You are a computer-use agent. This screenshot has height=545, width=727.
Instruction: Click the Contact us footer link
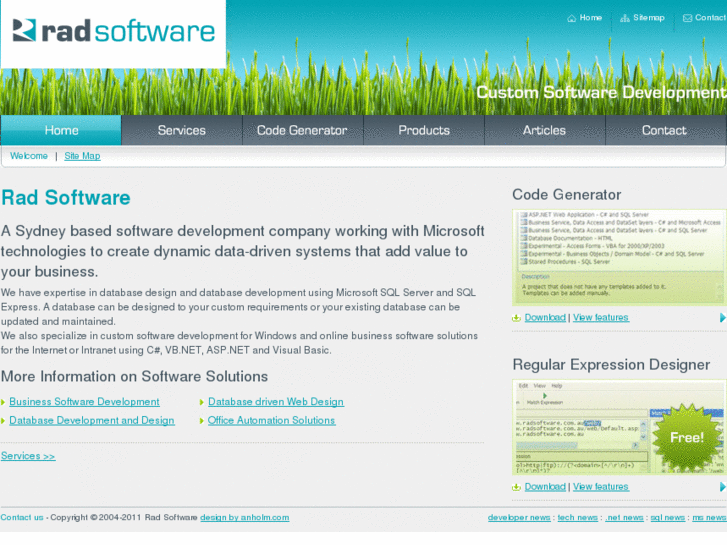(x=22, y=517)
